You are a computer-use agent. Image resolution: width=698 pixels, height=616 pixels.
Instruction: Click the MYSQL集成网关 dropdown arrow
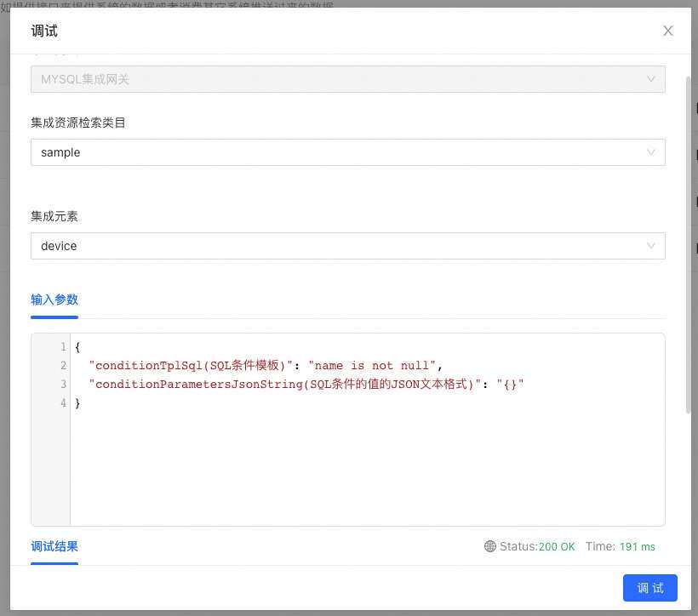651,78
